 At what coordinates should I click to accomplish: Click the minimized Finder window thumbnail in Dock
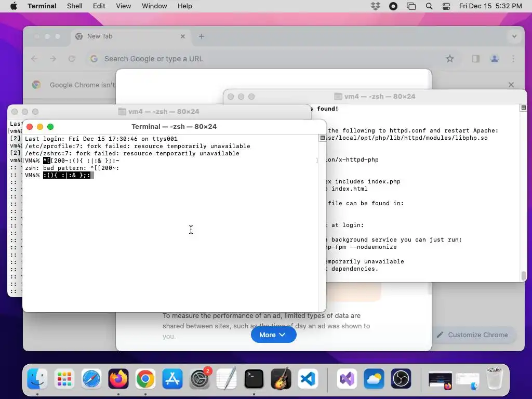(x=467, y=381)
